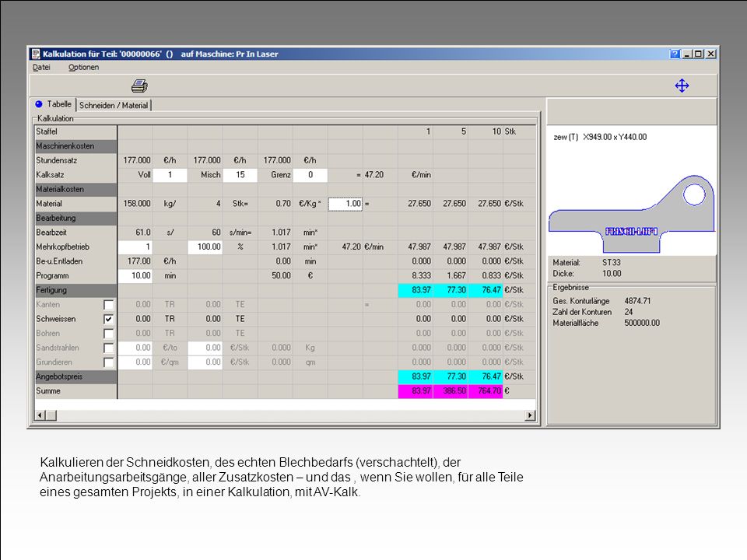747x560 pixels.
Task: Click the Grundieren €/Stk input field
Action: [205, 362]
